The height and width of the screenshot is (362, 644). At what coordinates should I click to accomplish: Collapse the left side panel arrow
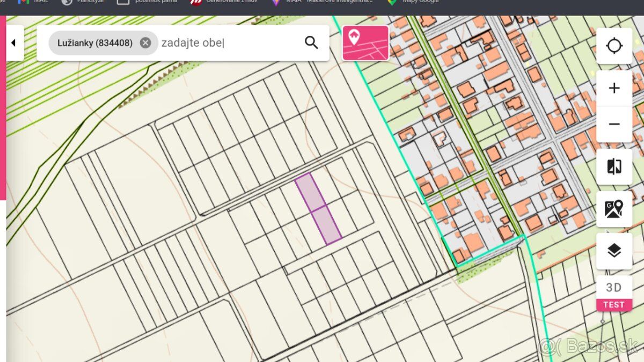[x=14, y=43]
